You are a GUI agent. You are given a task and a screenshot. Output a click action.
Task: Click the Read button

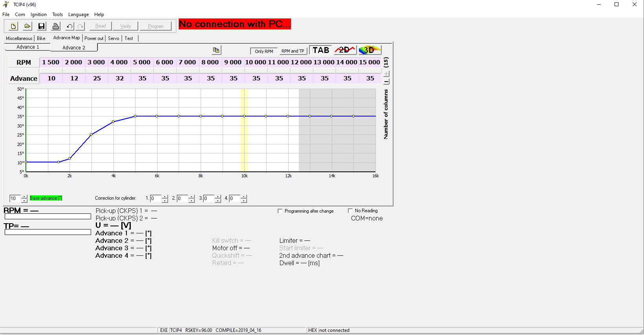point(101,26)
